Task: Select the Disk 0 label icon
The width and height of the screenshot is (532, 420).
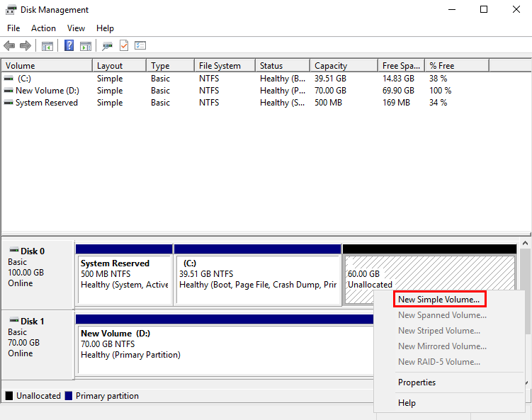Action: (14, 251)
